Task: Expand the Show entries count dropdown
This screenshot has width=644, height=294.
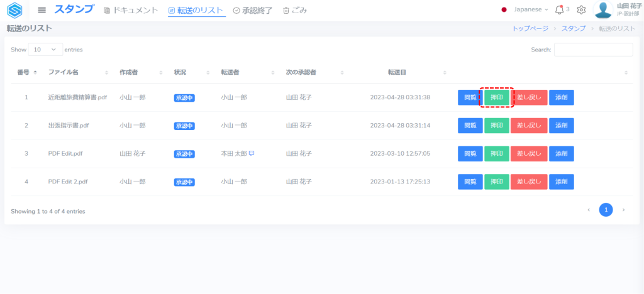Action: pyautogui.click(x=46, y=50)
